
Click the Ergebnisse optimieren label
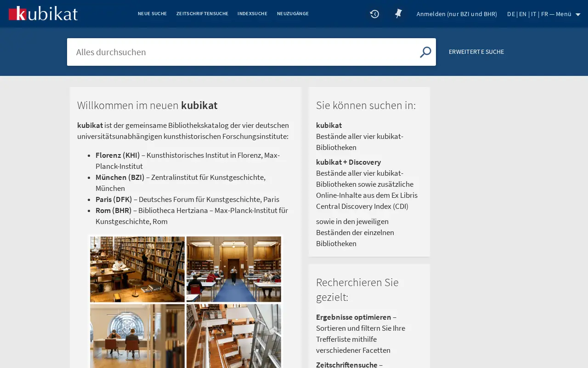[x=353, y=317]
